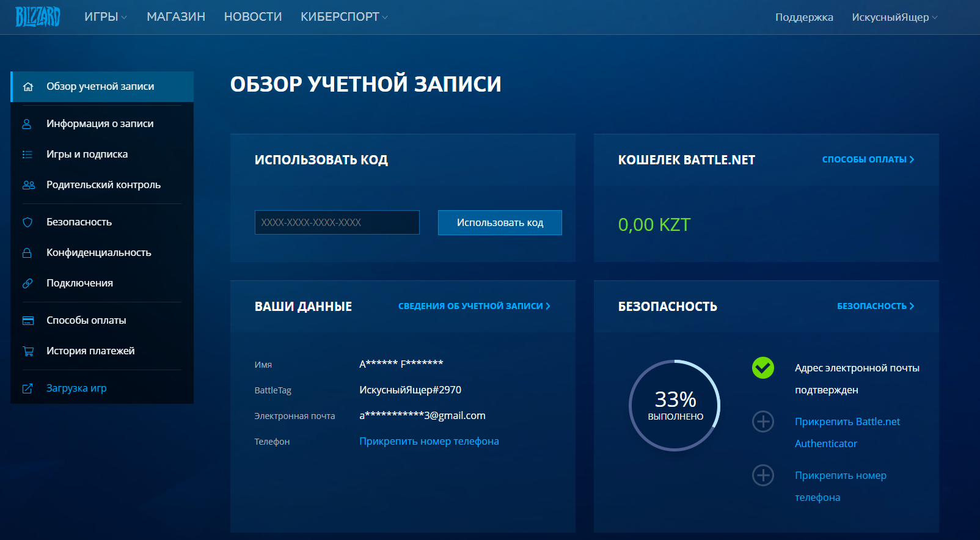Go to Родительский контроль section
This screenshot has height=540, width=980.
pos(102,185)
